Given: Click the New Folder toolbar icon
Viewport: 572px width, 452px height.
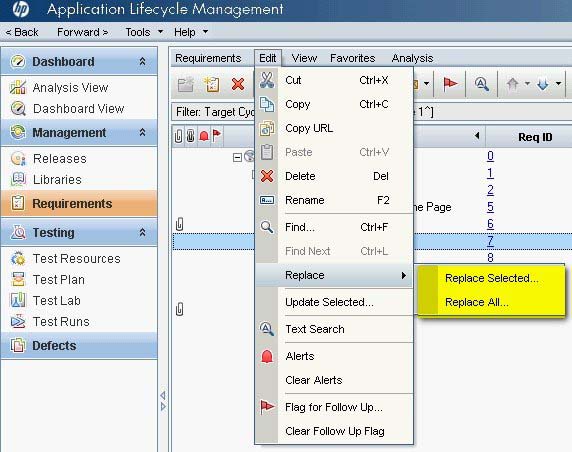Looking at the screenshot, I should 186,84.
